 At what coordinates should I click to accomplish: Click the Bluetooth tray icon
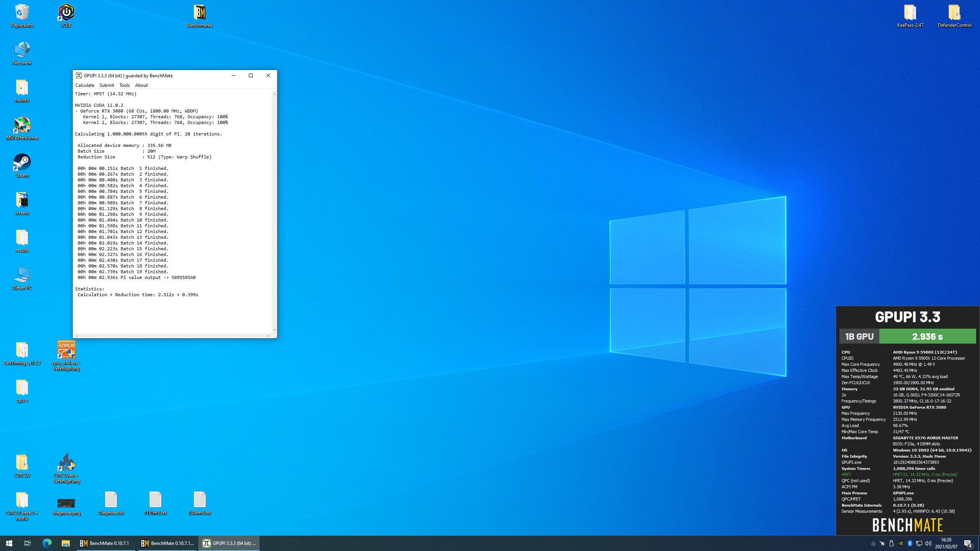(910, 543)
